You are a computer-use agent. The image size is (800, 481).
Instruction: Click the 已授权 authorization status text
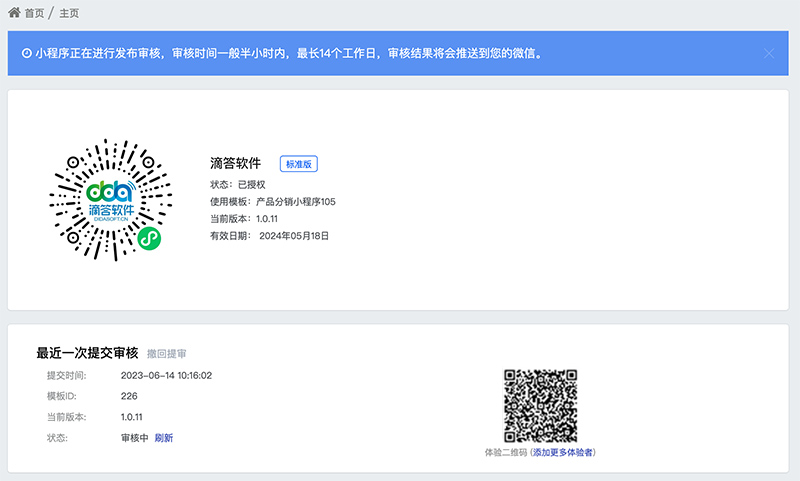250,185
